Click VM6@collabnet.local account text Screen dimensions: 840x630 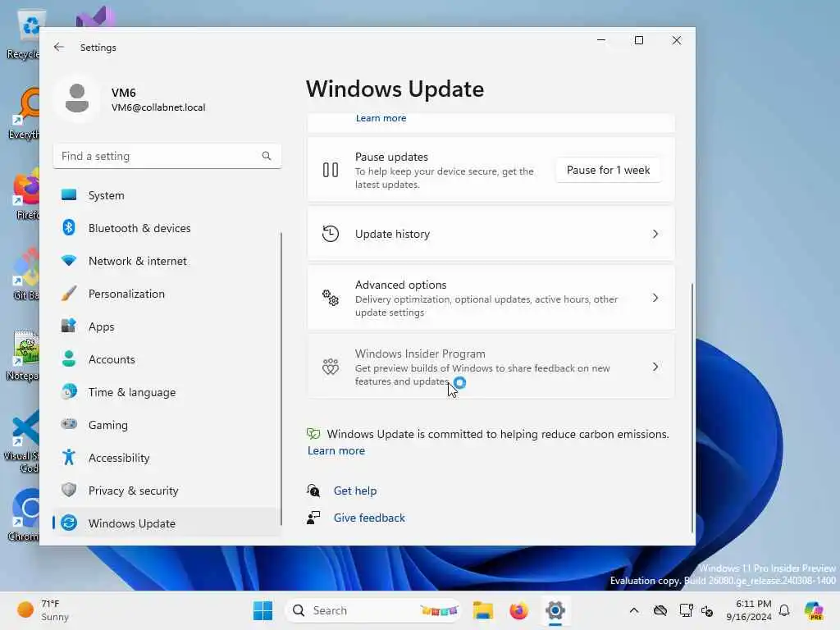(158, 107)
